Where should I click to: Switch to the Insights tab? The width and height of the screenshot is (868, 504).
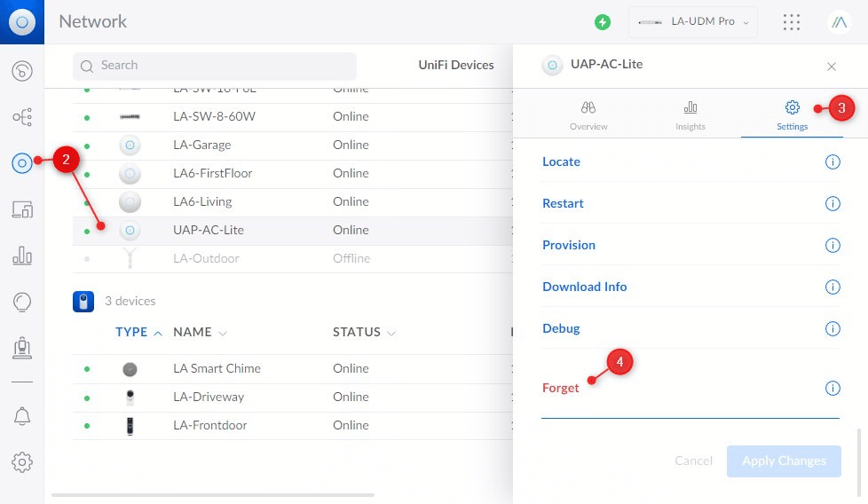coord(690,115)
